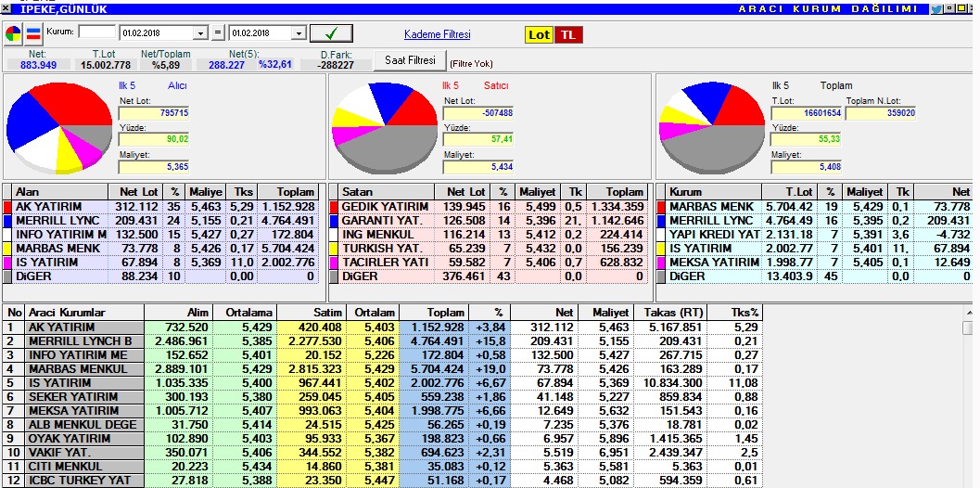Switch to the pie chart view icon
The image size is (980, 488).
coord(13,34)
